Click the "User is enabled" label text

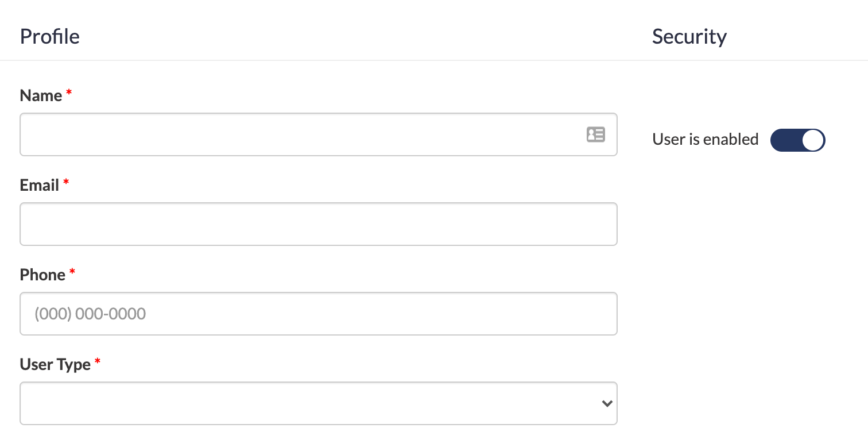click(x=706, y=139)
